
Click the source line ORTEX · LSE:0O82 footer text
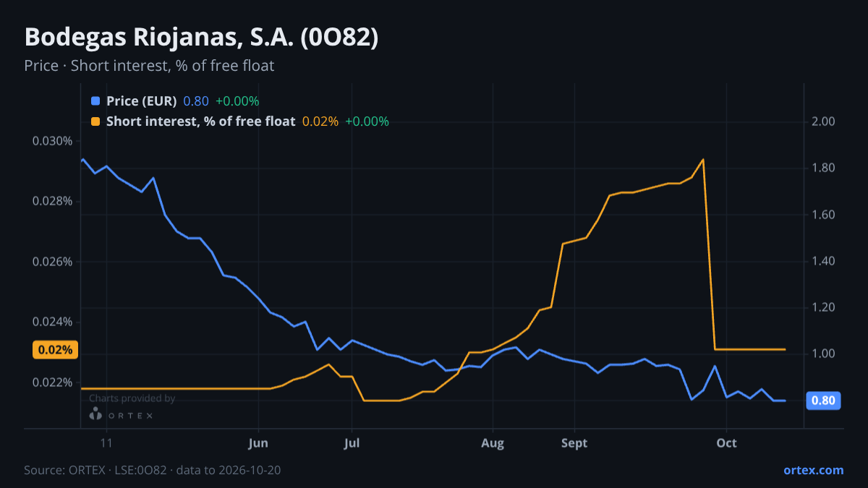(152, 470)
